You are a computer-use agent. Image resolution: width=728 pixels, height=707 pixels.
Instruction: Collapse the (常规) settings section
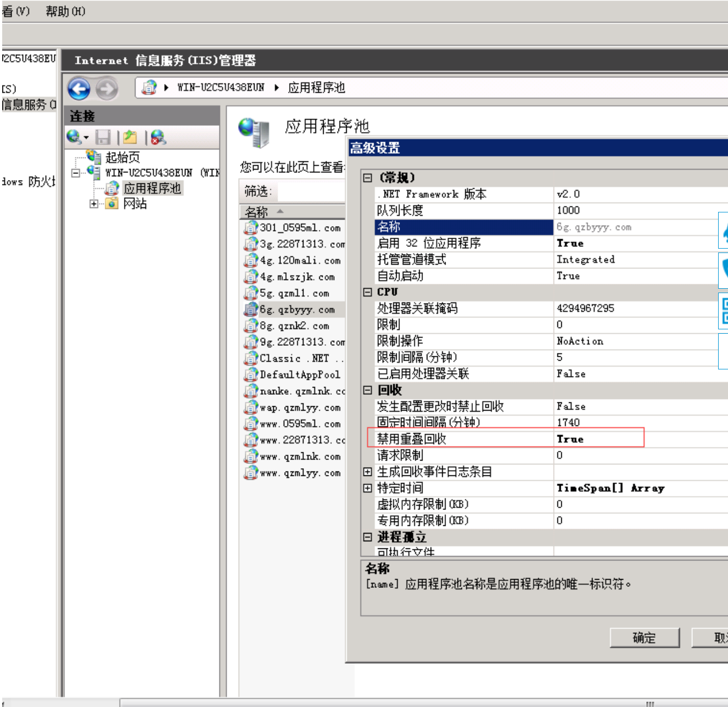pos(368,178)
